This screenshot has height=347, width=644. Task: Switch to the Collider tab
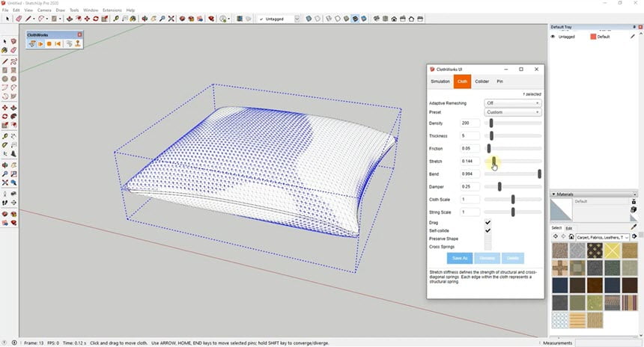(482, 82)
